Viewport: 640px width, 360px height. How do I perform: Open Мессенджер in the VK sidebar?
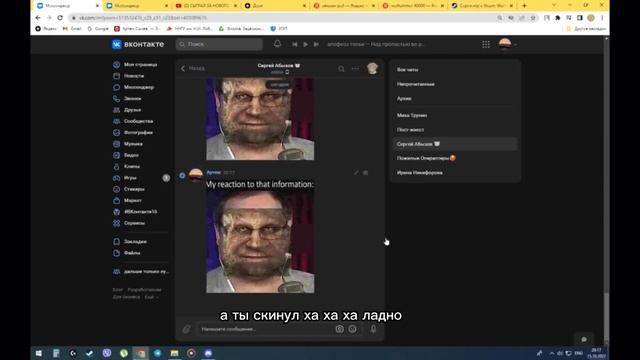pos(138,87)
